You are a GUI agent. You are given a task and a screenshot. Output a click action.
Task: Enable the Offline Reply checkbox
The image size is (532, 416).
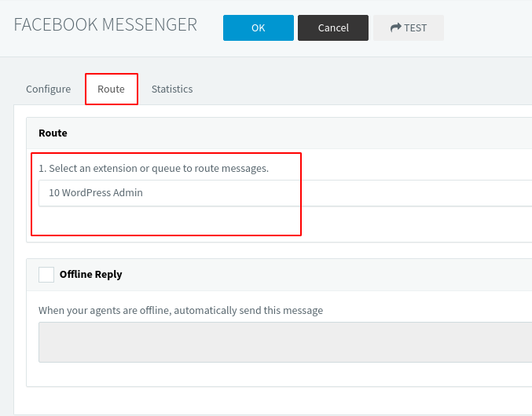click(x=46, y=275)
